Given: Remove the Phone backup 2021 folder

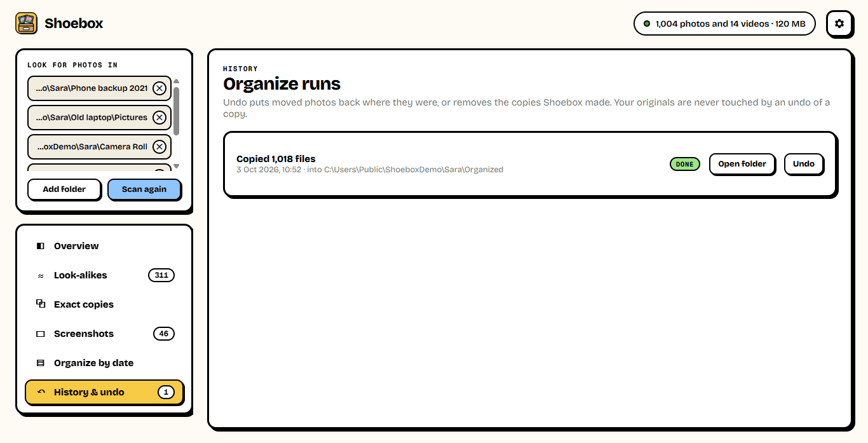Looking at the screenshot, I should 159,88.
